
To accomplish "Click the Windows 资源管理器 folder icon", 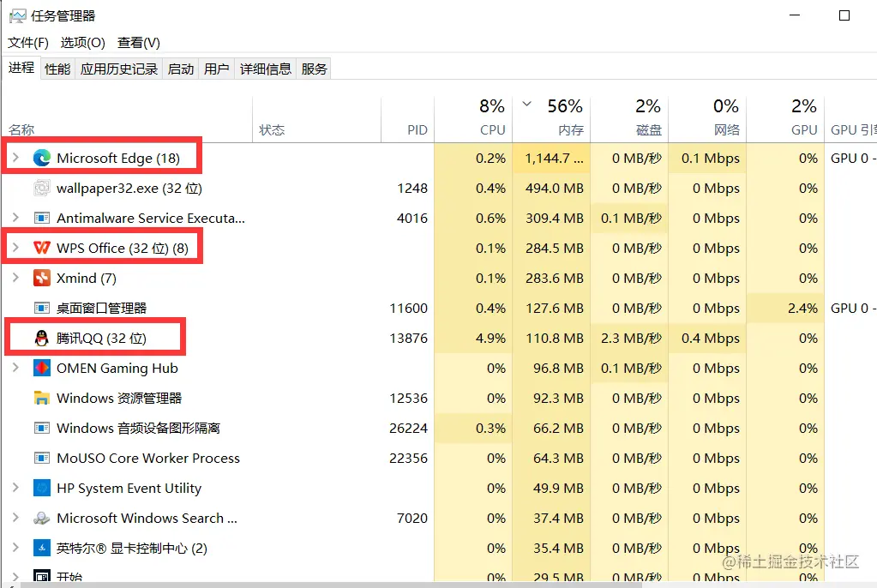I will click(42, 399).
